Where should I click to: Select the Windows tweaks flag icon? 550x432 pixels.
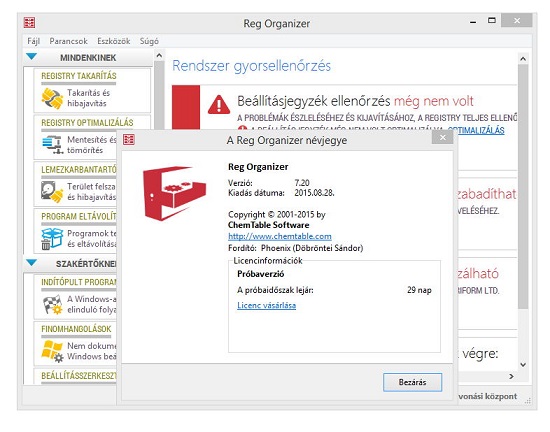pos(52,351)
